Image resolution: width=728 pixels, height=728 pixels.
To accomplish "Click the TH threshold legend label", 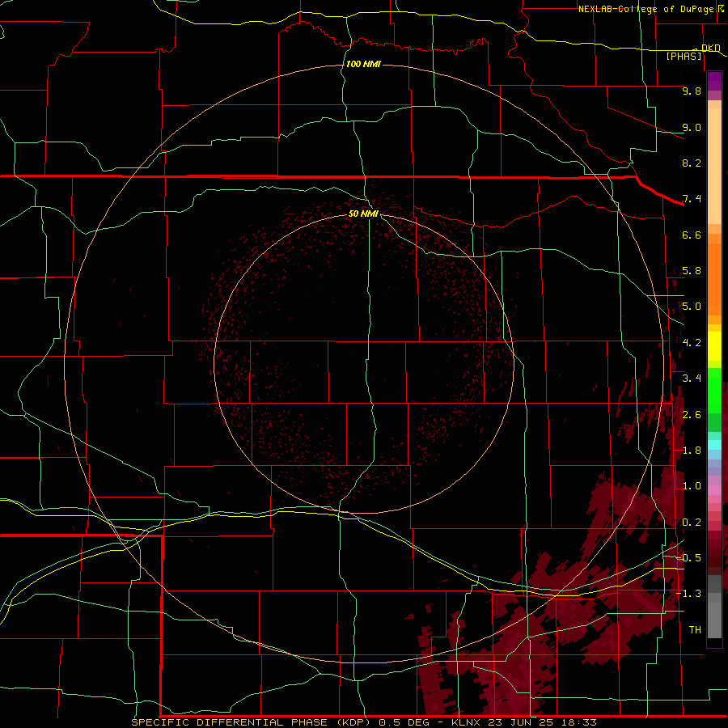I will pos(695,630).
